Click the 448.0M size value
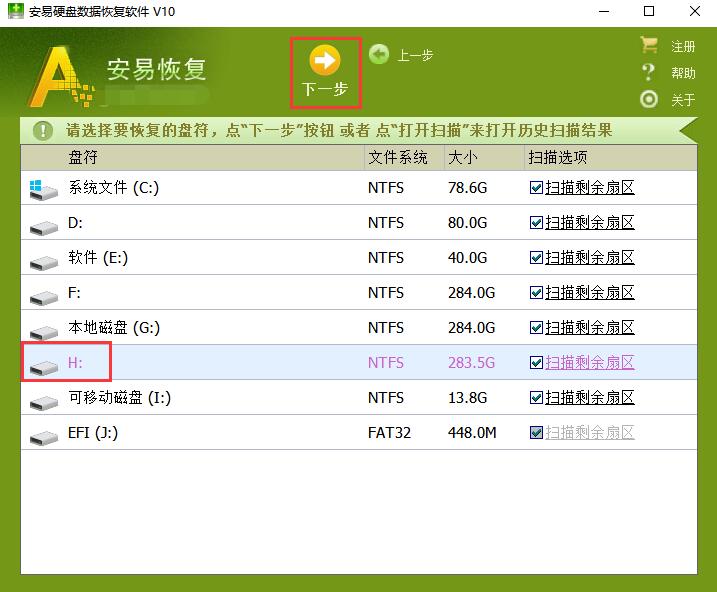 pos(472,433)
